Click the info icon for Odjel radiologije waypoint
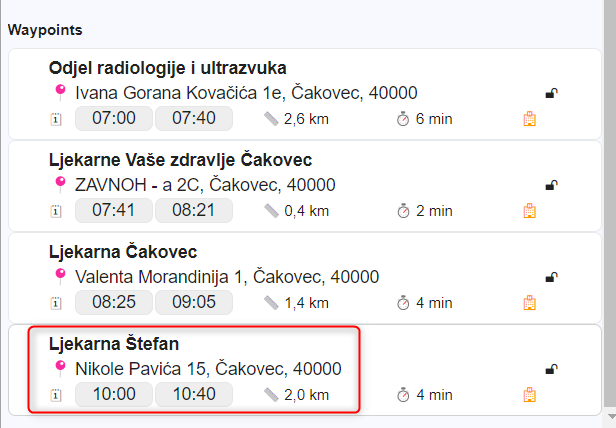 pyautogui.click(x=56, y=119)
